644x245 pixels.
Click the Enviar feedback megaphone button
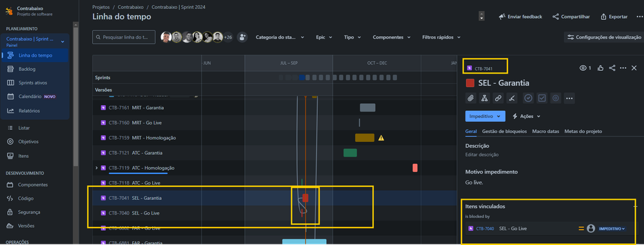[x=520, y=17]
